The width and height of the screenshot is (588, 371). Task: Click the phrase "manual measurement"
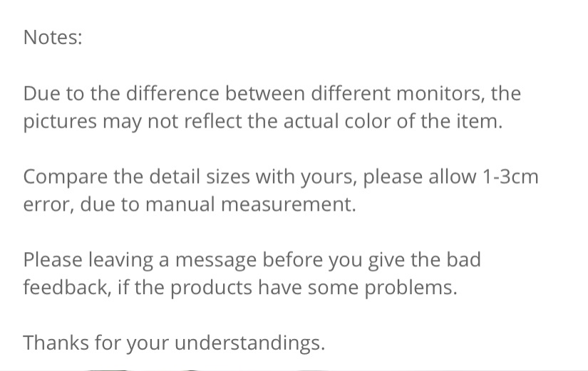[x=250, y=204]
